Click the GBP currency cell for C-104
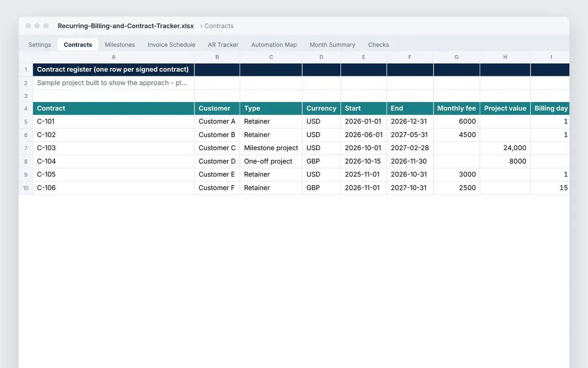This screenshot has width=588, height=368. coord(321,161)
